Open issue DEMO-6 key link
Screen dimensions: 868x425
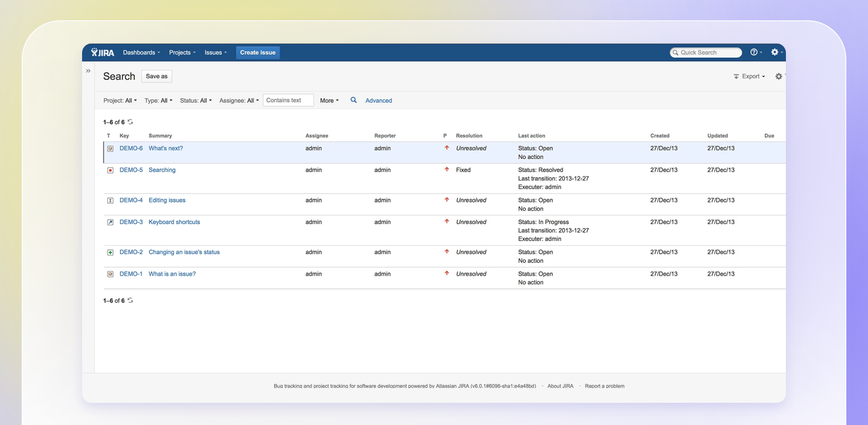point(131,148)
